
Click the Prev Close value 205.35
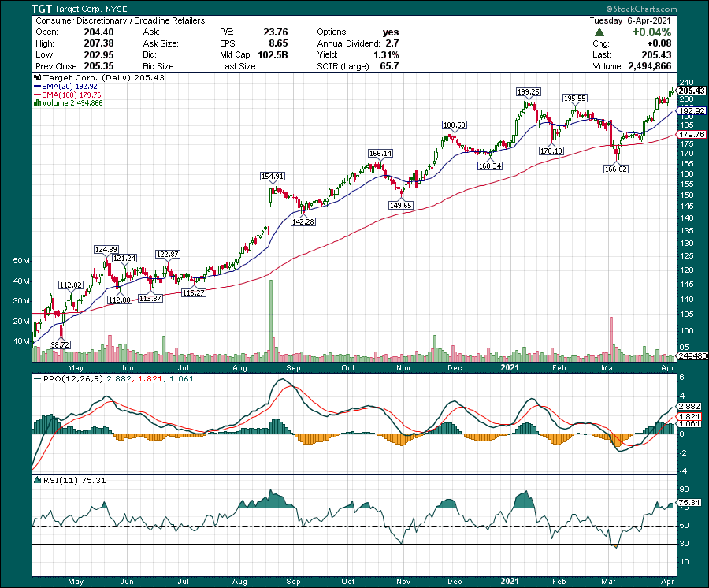click(99, 66)
